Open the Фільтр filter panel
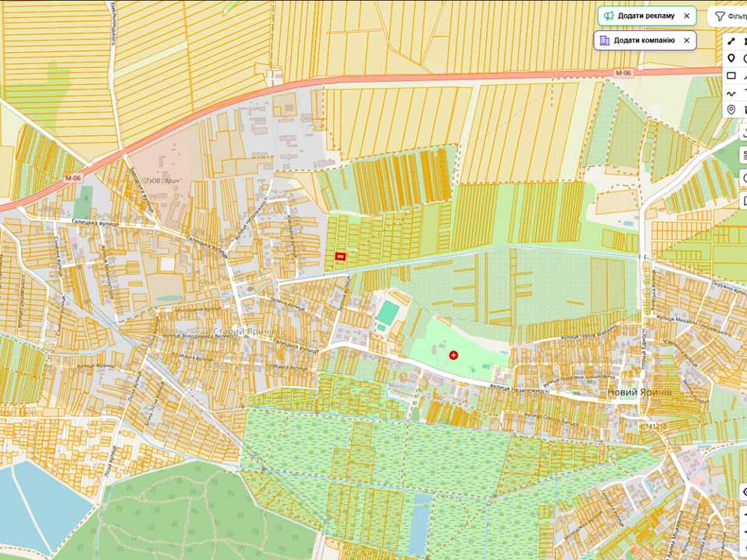 (729, 16)
